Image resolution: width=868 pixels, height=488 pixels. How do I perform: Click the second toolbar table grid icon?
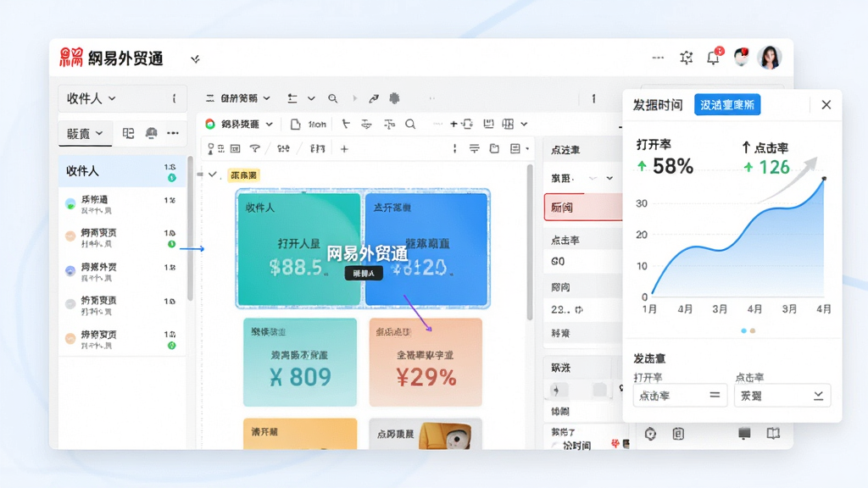[x=508, y=124]
